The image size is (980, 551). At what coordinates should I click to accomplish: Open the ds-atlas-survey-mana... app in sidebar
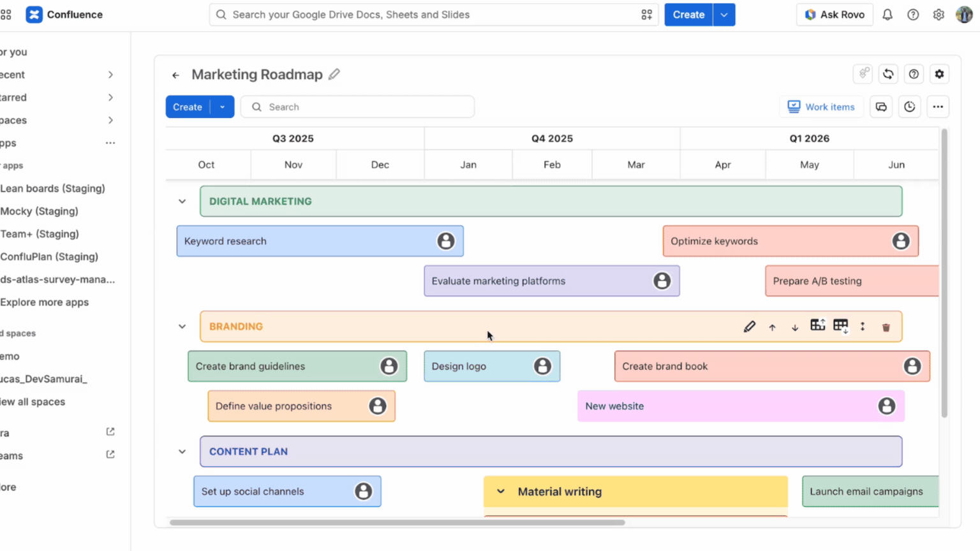(57, 279)
